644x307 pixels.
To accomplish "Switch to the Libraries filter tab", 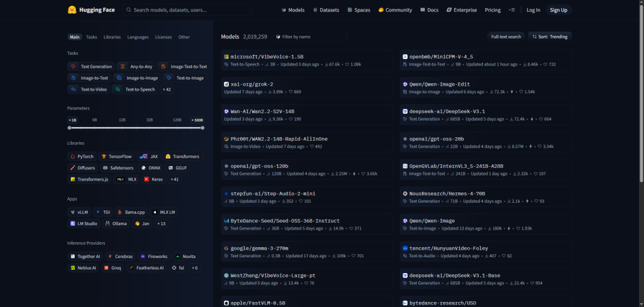I will pyautogui.click(x=112, y=37).
